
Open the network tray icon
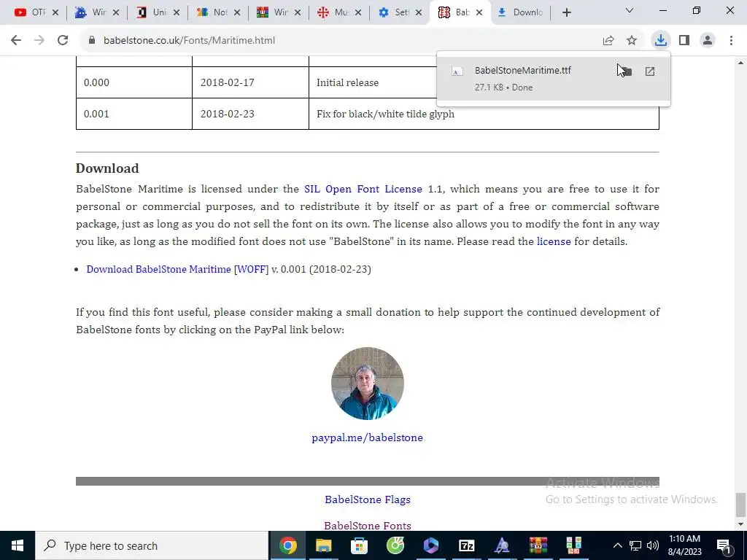coord(635,545)
